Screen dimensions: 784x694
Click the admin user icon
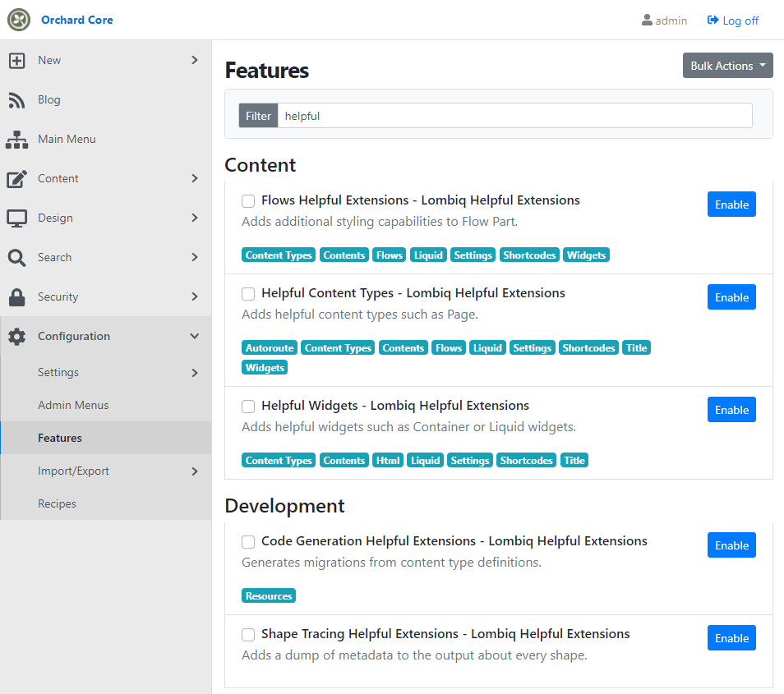coord(647,20)
